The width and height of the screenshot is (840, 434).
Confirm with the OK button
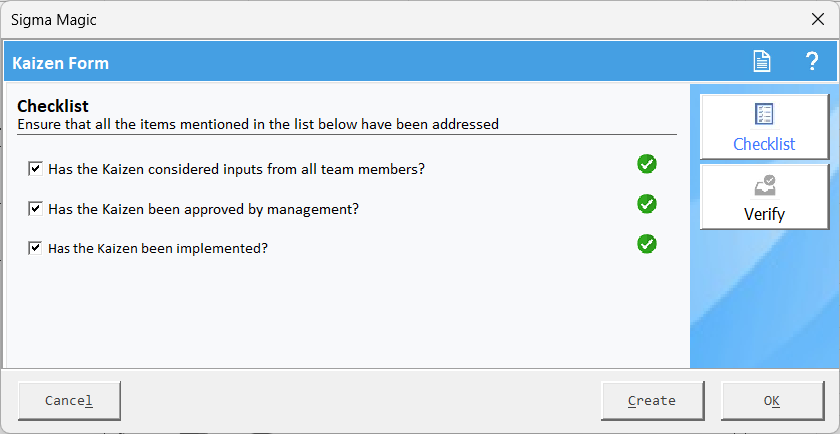[771, 401]
